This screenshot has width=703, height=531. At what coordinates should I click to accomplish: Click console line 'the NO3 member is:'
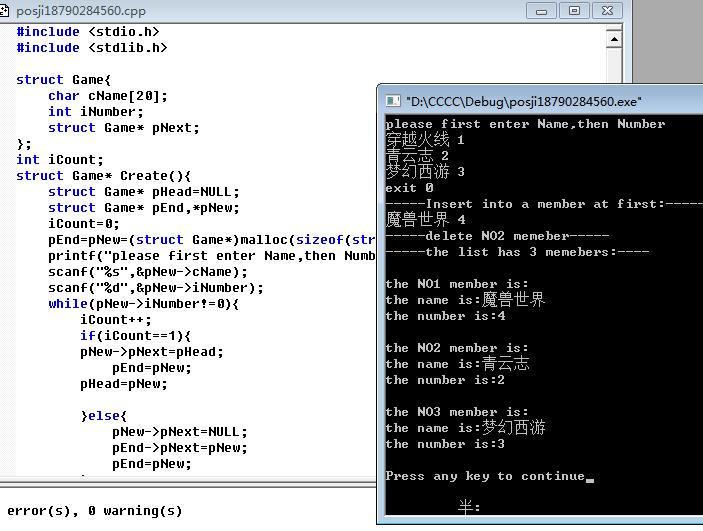coord(457,412)
